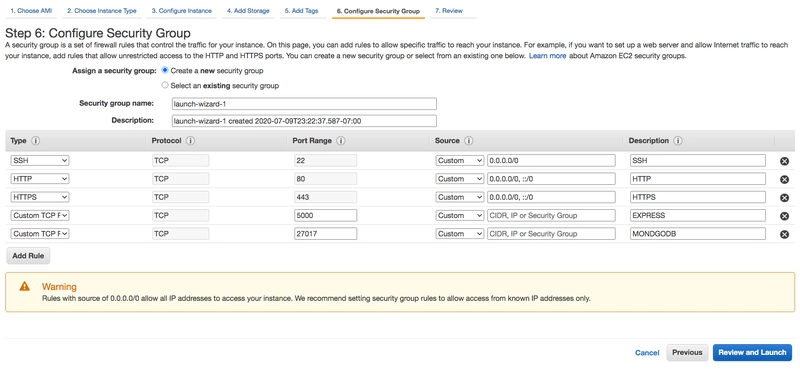Go to the 4. Add Storage tab
800x372 pixels.
tap(248, 11)
